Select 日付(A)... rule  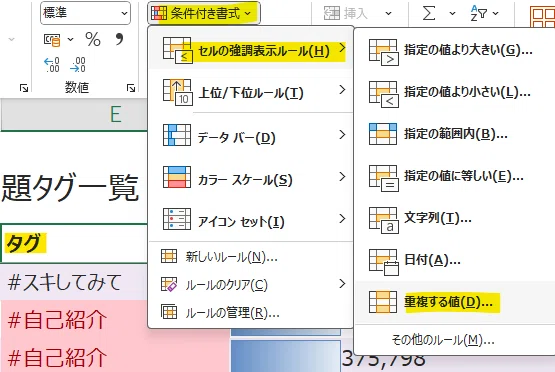tap(454, 260)
